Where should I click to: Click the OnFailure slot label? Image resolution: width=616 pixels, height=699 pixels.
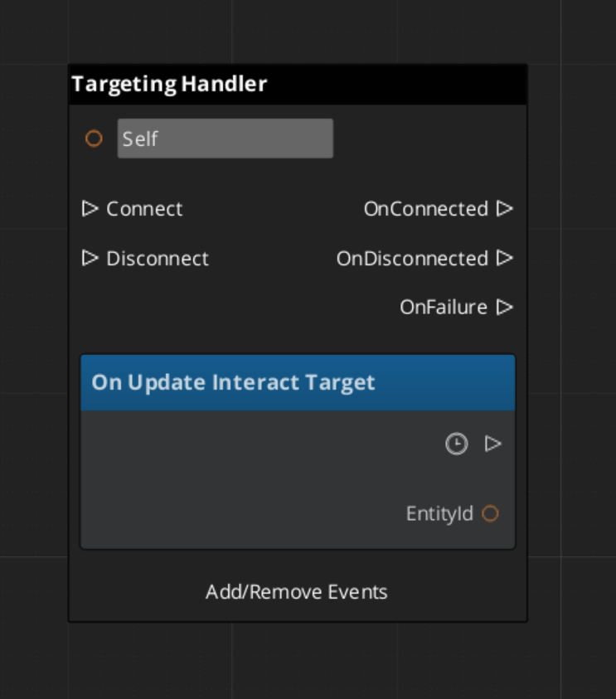point(444,308)
